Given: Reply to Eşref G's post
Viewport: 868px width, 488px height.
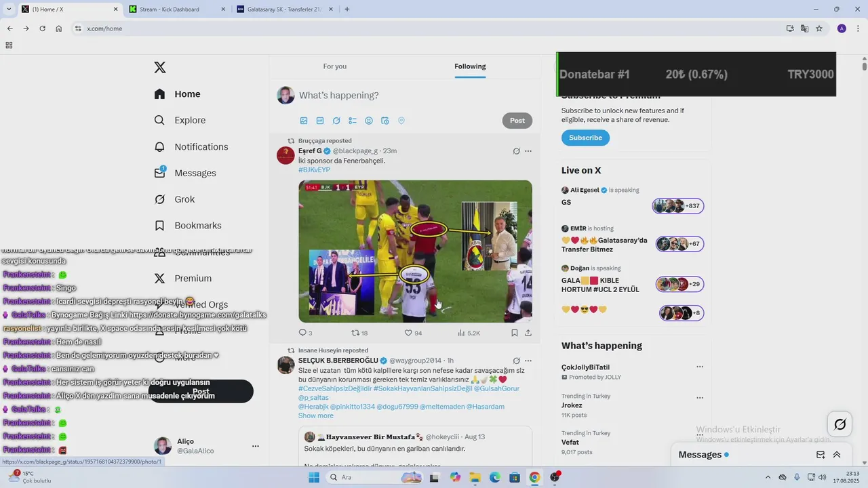Looking at the screenshot, I should (305, 333).
